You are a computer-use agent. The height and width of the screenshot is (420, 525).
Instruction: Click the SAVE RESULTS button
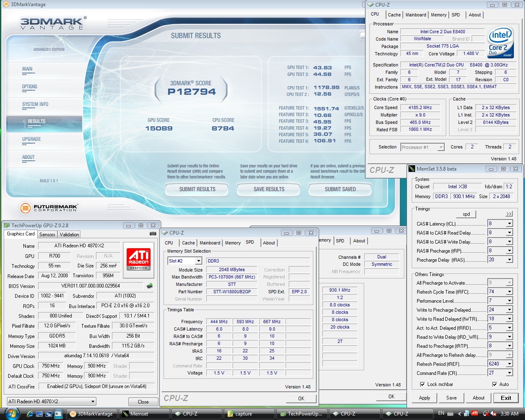coord(269,189)
